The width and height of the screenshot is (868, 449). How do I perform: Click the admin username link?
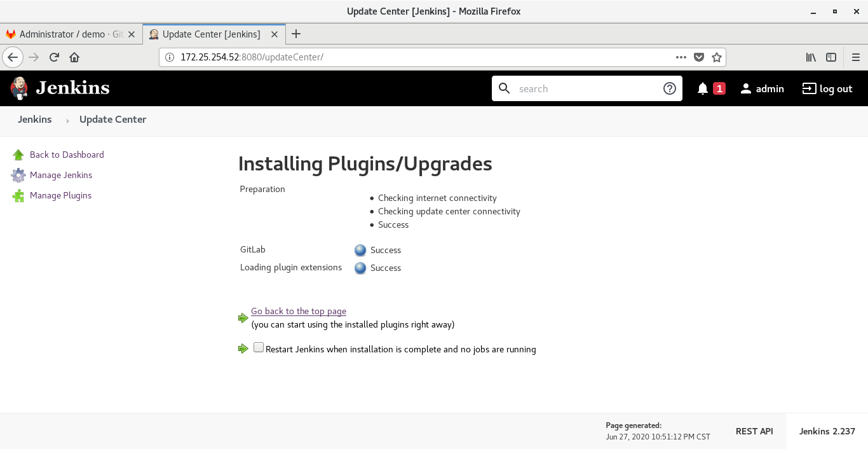click(770, 88)
